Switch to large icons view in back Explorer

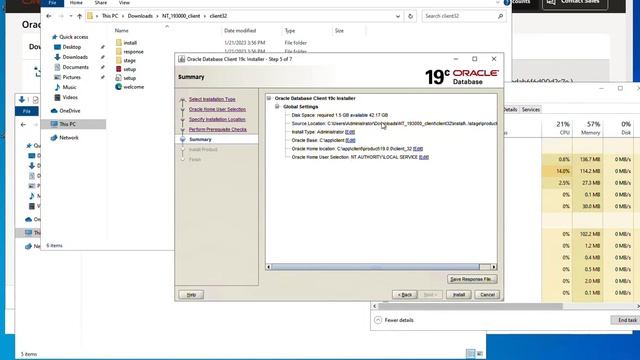[x=480, y=353]
